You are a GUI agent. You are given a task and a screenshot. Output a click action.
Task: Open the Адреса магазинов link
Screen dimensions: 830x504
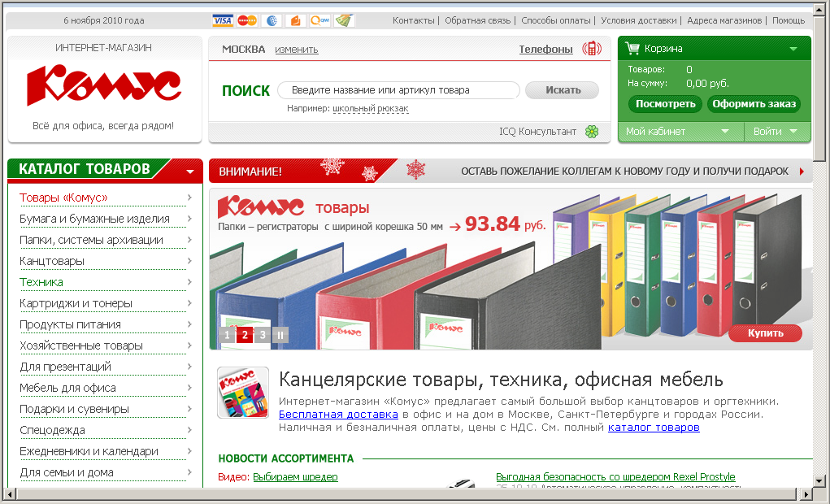[x=724, y=20]
